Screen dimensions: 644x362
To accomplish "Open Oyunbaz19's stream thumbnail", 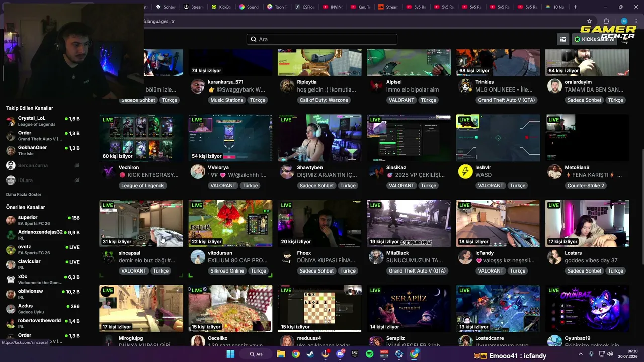I will pyautogui.click(x=587, y=309).
